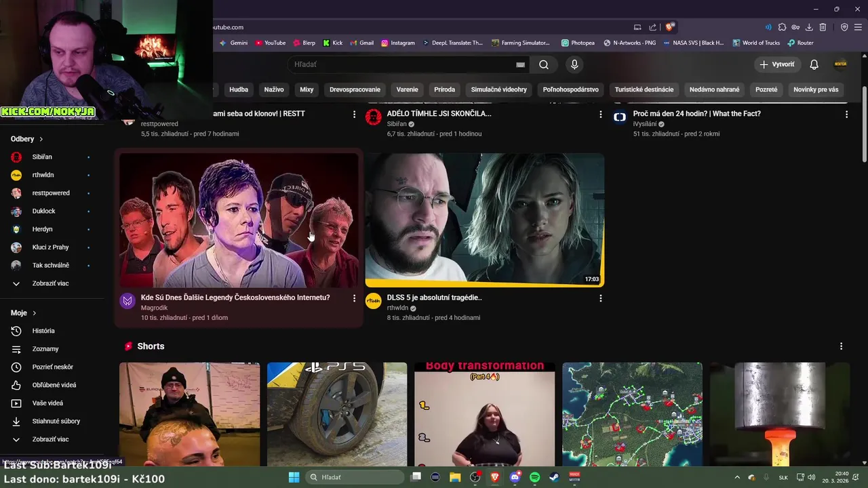Open the Router bookmark
The height and width of the screenshot is (488, 868).
tap(800, 43)
